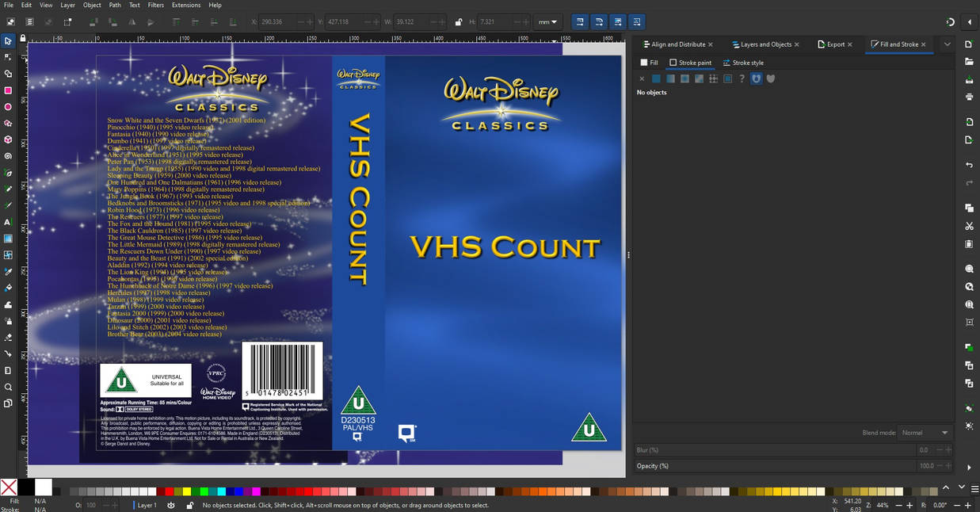Click the Save document icon

coord(969,80)
